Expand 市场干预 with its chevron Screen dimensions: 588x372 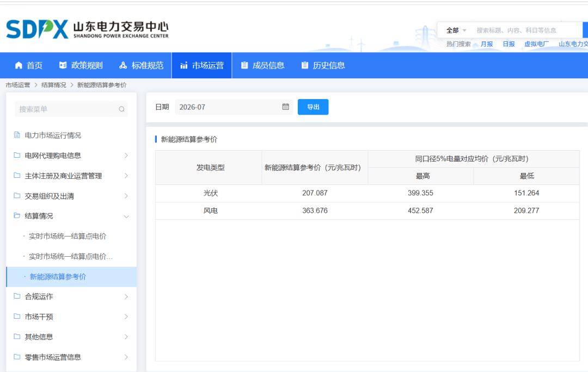(126, 317)
